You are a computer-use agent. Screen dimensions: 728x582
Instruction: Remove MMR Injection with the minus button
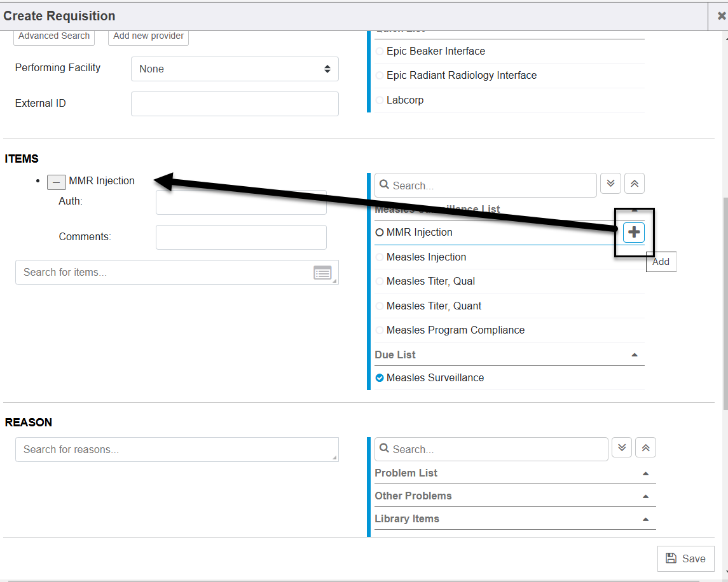[57, 182]
